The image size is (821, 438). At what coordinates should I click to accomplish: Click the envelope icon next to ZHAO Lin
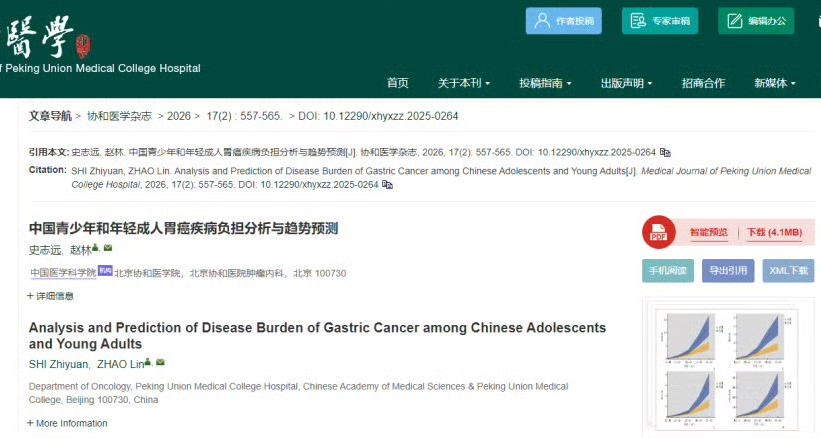tap(160, 362)
